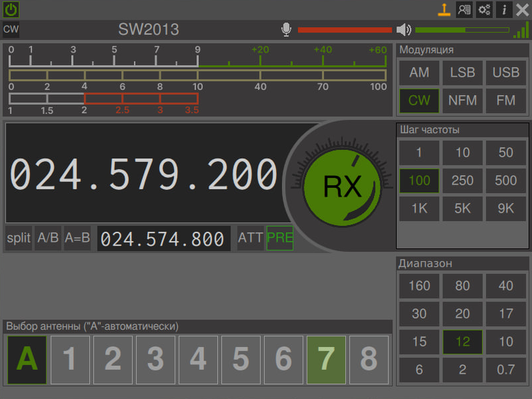
Task: Set frequency step to 1K
Action: point(419,208)
